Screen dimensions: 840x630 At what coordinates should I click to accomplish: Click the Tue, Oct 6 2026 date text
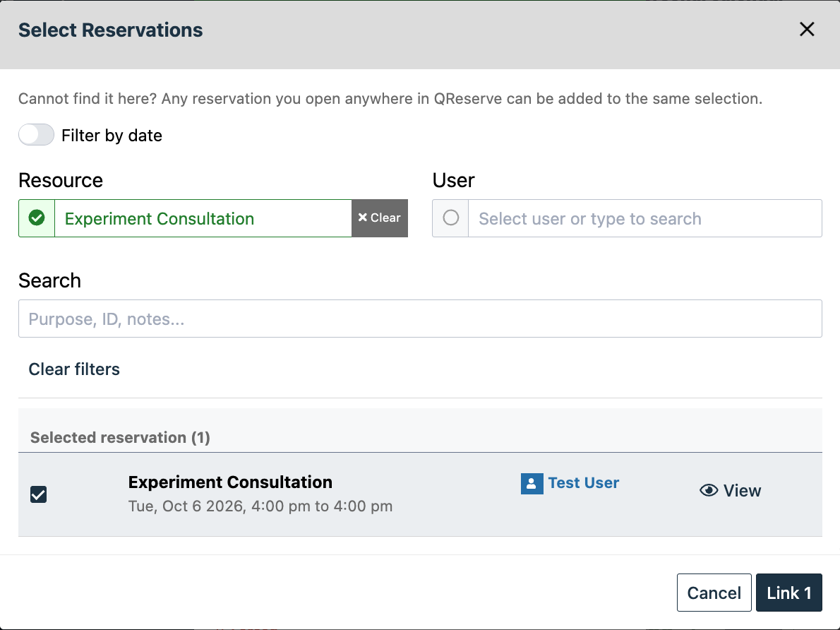point(260,506)
